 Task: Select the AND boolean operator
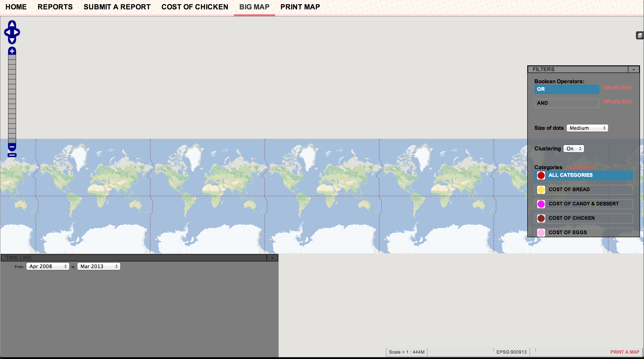(566, 103)
